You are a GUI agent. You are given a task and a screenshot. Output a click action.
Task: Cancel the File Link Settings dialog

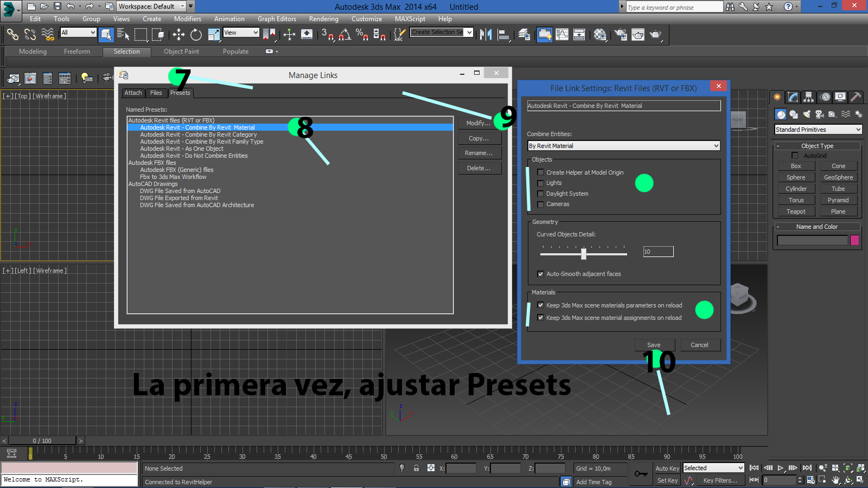[x=699, y=345]
